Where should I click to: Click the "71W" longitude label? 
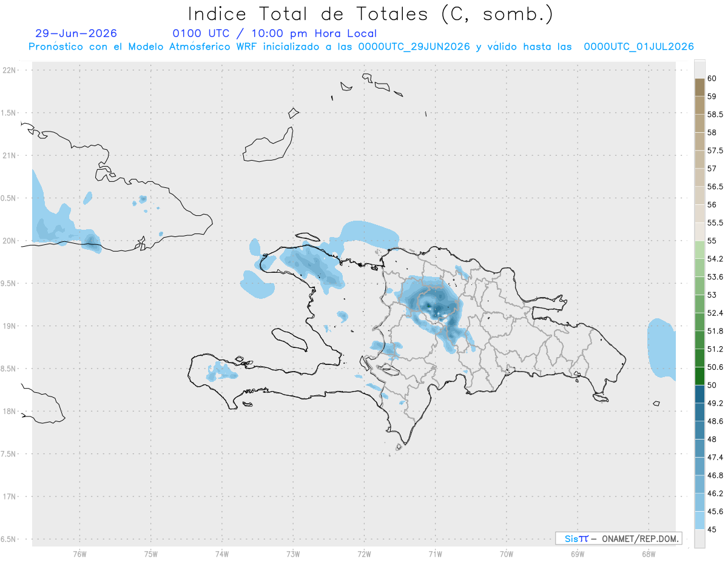pos(435,554)
